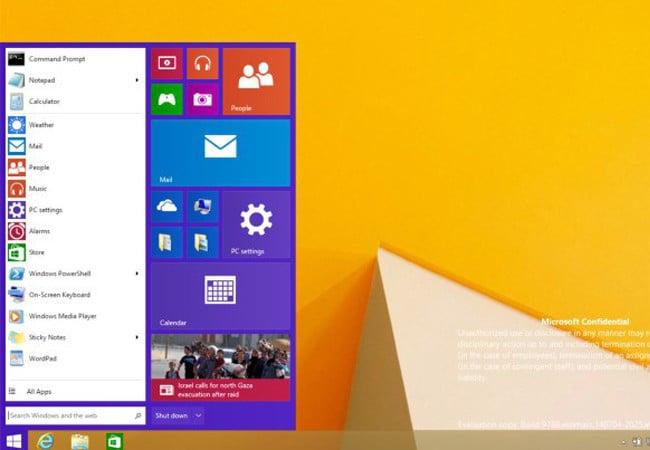The width and height of the screenshot is (650, 450).
Task: Open the Israel Gaza news thumbnail tile
Action: pyautogui.click(x=221, y=368)
